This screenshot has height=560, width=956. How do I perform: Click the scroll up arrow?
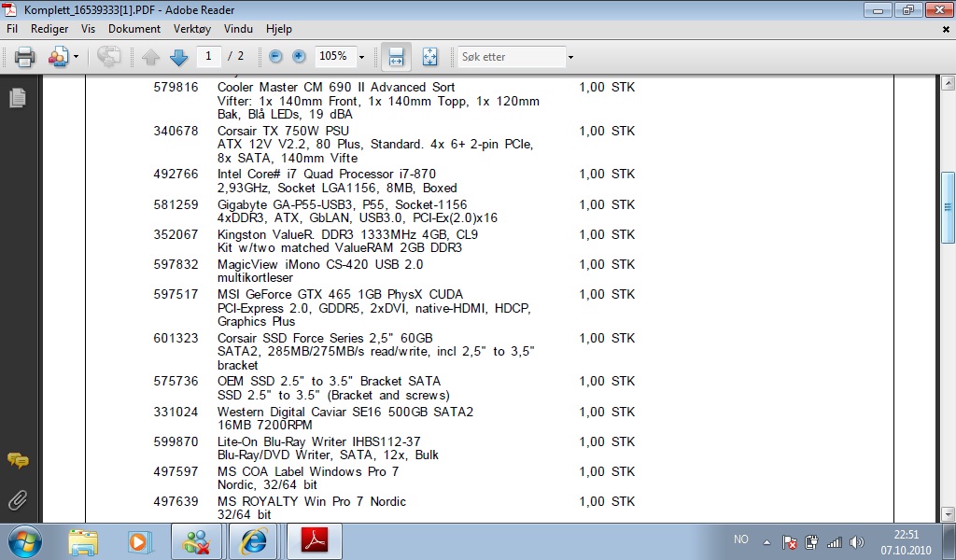[x=949, y=83]
